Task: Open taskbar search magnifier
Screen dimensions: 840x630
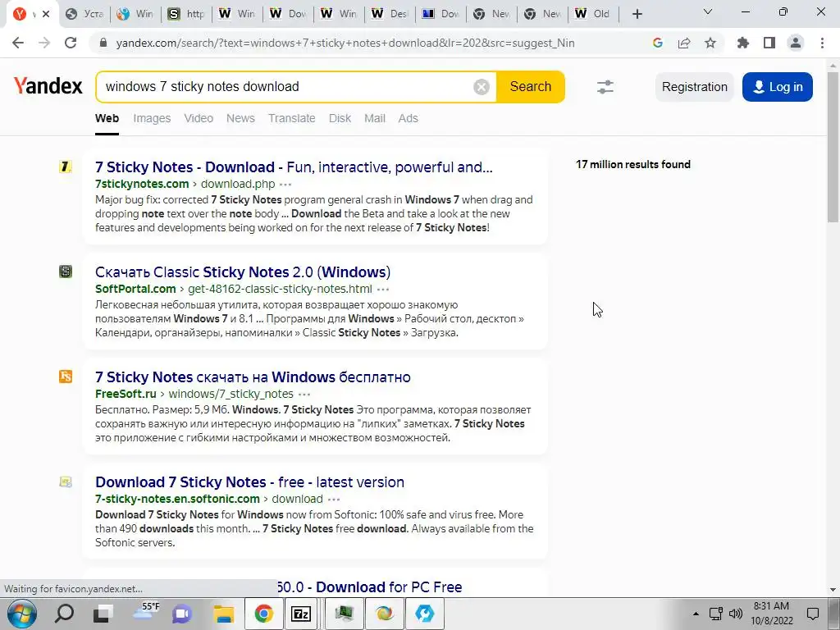Action: point(65,614)
